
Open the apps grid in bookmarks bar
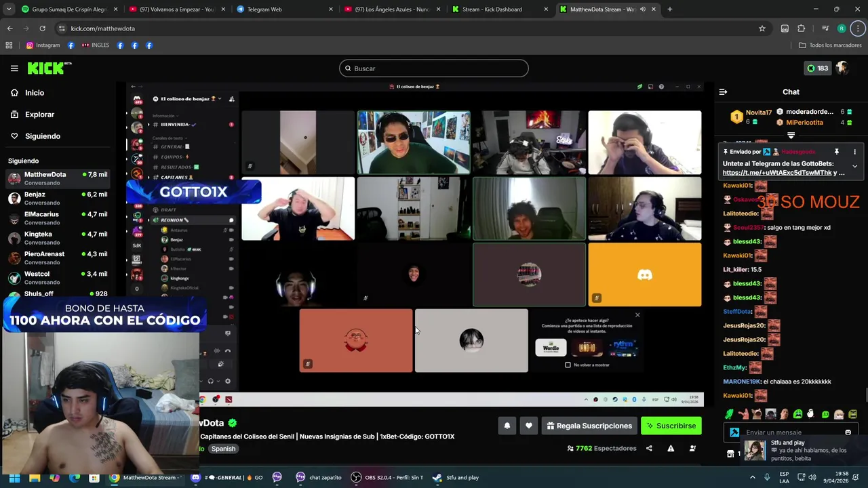point(9,45)
